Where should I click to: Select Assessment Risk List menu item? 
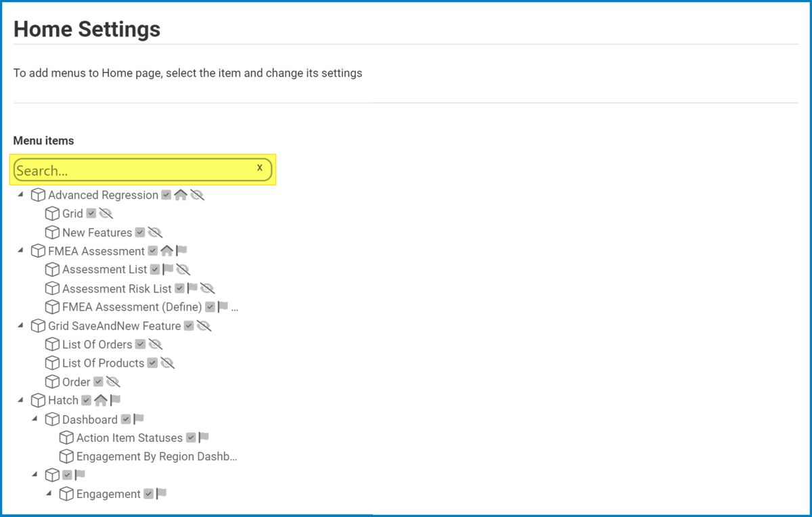tap(116, 288)
